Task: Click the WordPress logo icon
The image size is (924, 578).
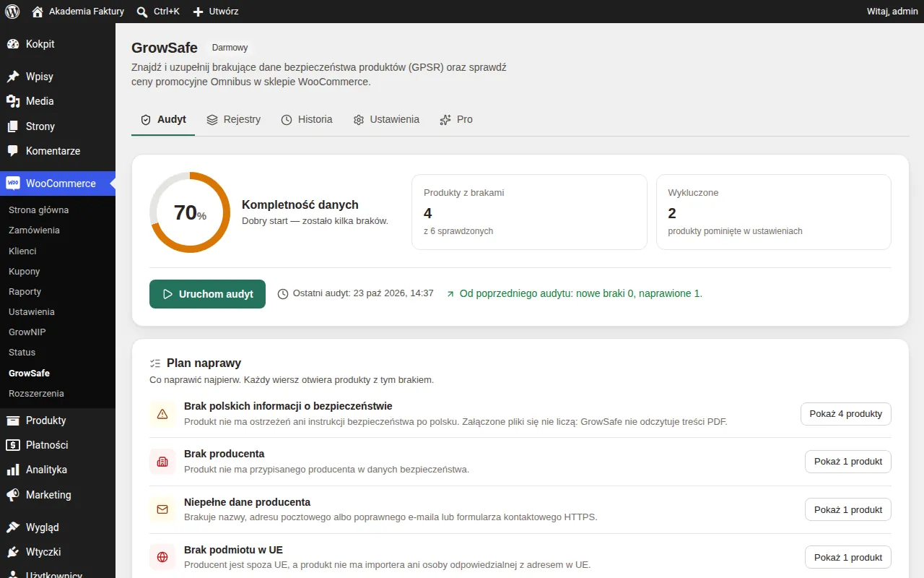Action: [12, 12]
